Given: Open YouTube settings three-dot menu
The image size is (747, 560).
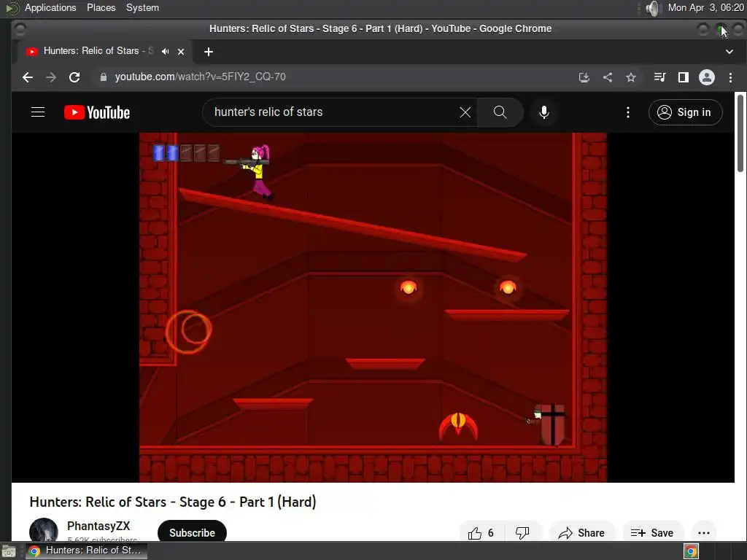Looking at the screenshot, I should pyautogui.click(x=628, y=112).
